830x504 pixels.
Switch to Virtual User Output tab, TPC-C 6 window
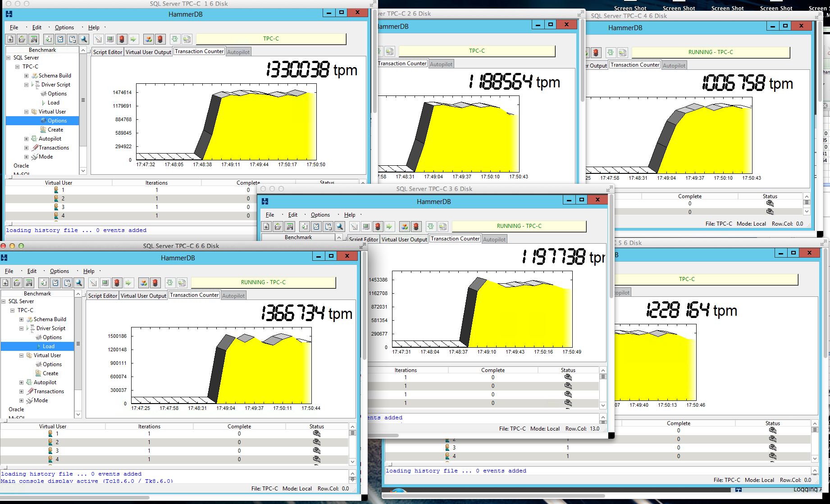coord(143,295)
